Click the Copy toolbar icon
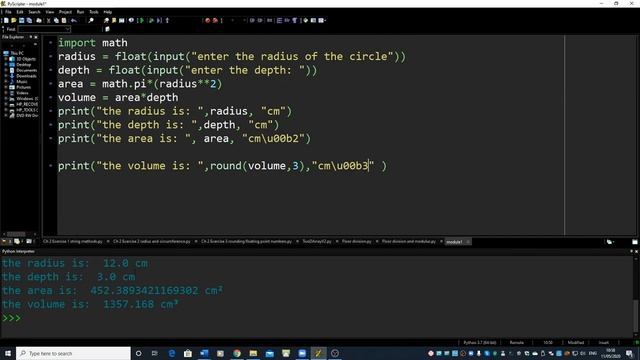 coord(56,20)
